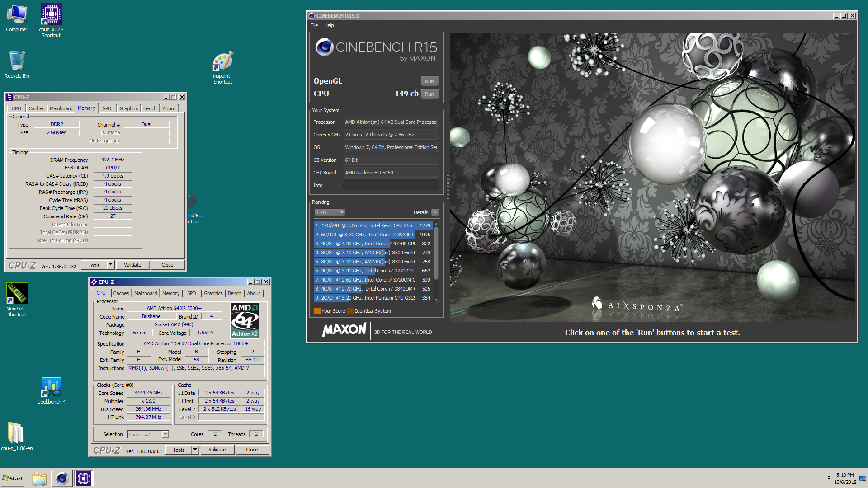Screen dimensions: 868x488
Task: Click Tools button in upper CPU-Z window
Action: 94,265
